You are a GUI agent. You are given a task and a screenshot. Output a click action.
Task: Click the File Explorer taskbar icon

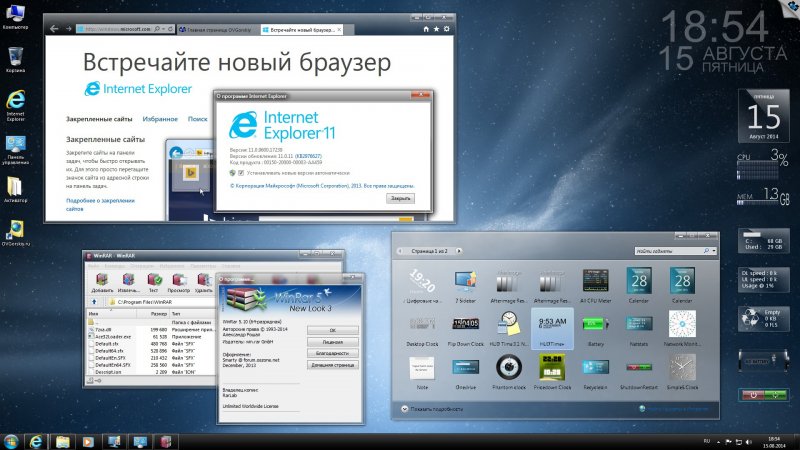click(62, 441)
